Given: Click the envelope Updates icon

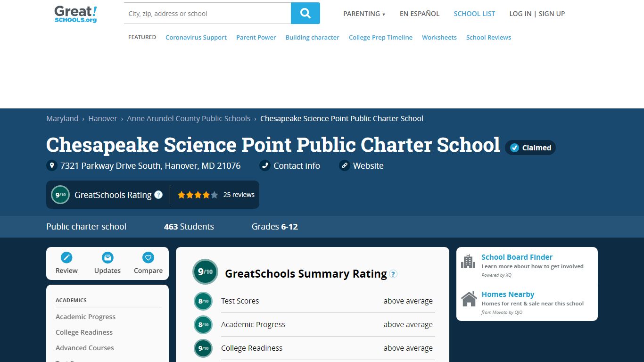Looking at the screenshot, I should click(107, 257).
